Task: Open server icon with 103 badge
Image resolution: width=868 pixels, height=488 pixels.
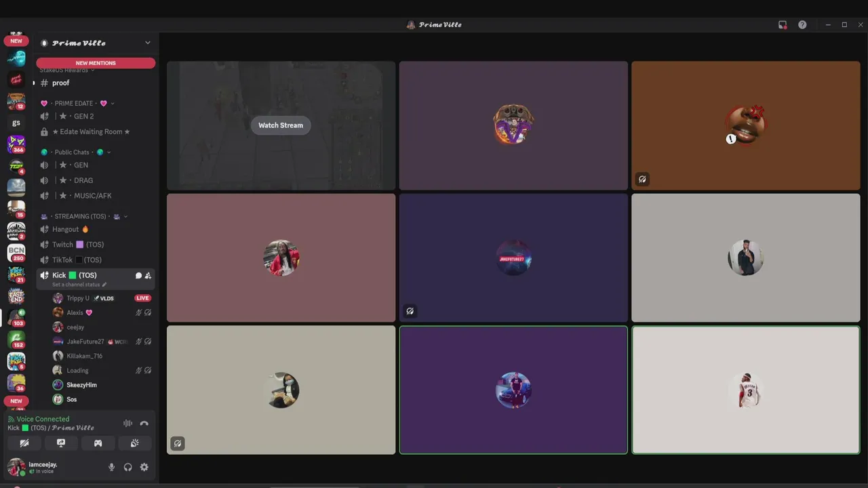Action: [16, 318]
